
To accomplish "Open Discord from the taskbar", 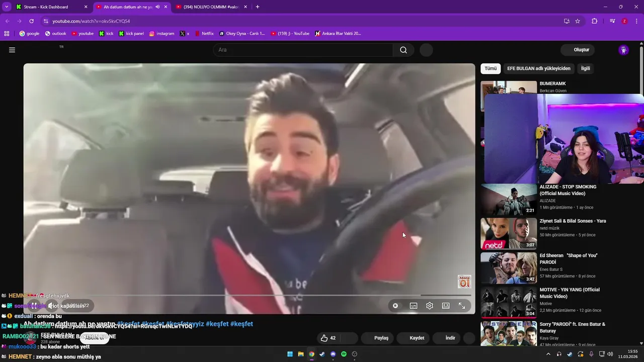I will (x=333, y=354).
